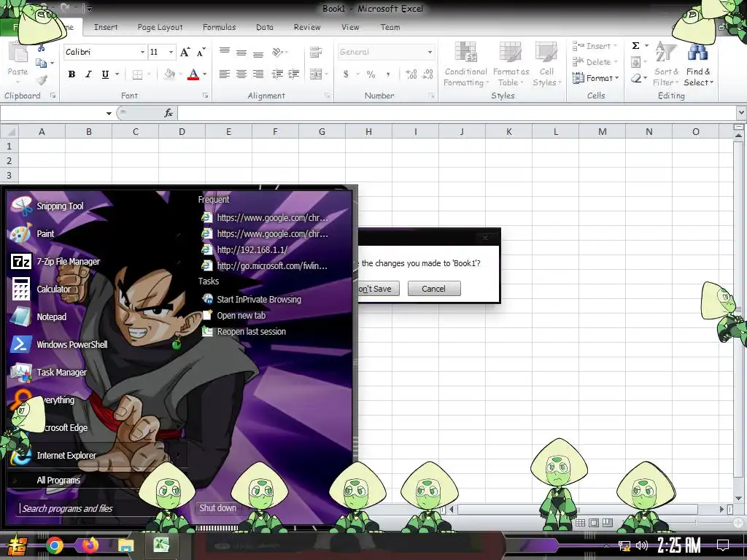Open Google Chrome from the taskbar

click(55, 545)
